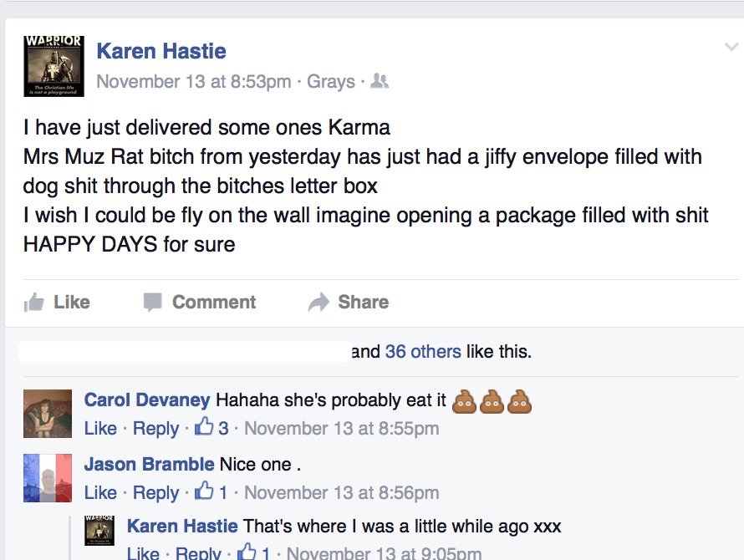Click the Grays location link
Image resolution: width=744 pixels, height=560 pixels.
point(331,82)
